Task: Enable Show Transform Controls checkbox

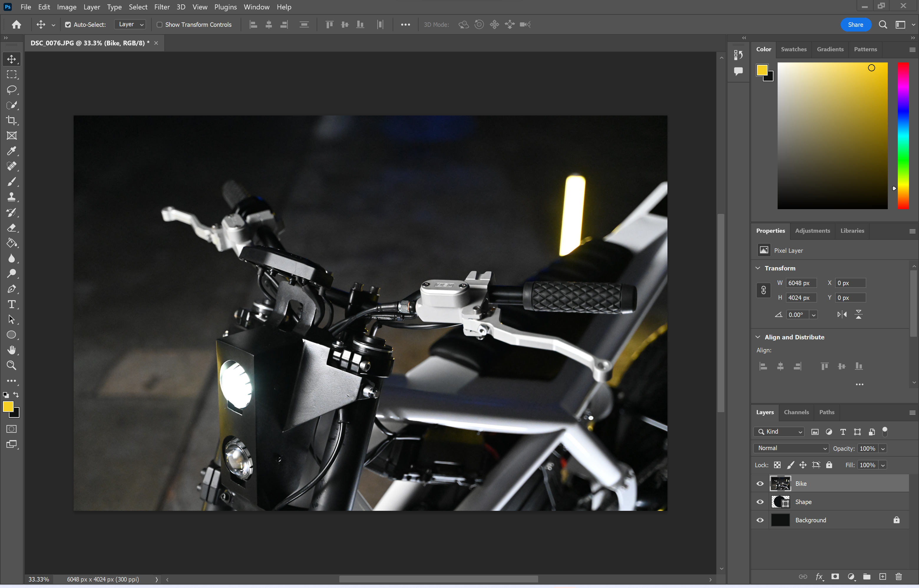Action: [160, 25]
